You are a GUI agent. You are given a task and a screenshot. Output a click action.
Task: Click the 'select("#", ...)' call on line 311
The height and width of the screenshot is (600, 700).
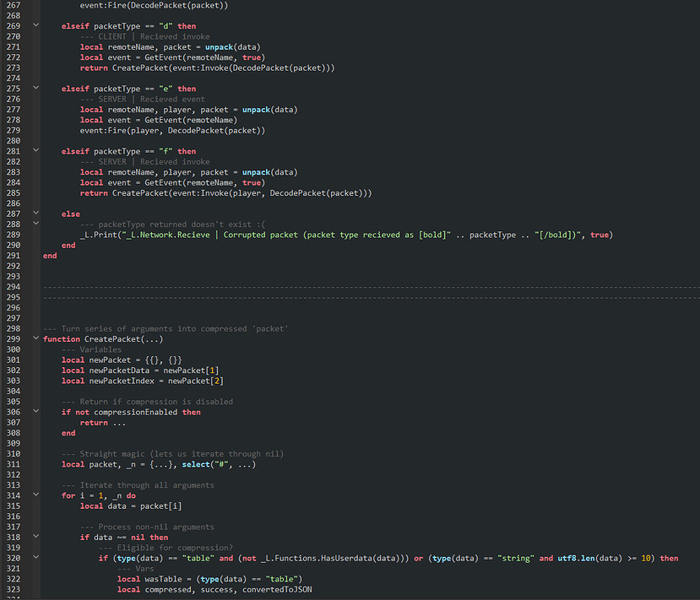point(219,464)
